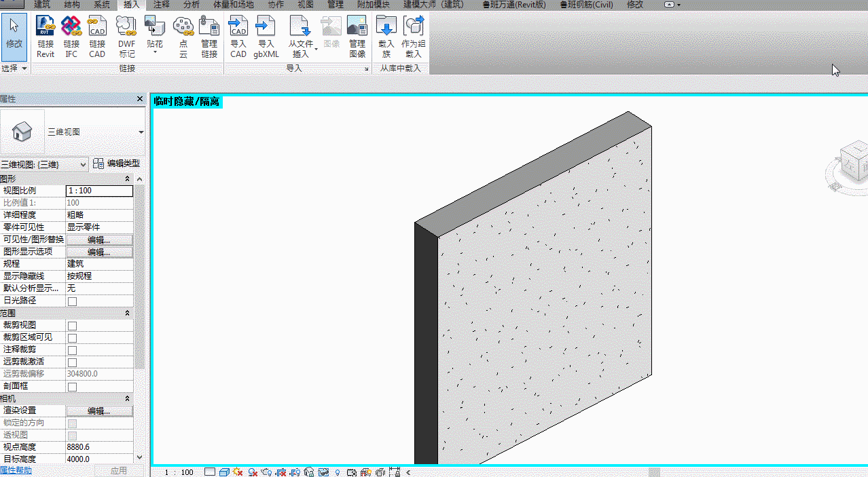Click the detail level icon beside scale

[x=209, y=472]
